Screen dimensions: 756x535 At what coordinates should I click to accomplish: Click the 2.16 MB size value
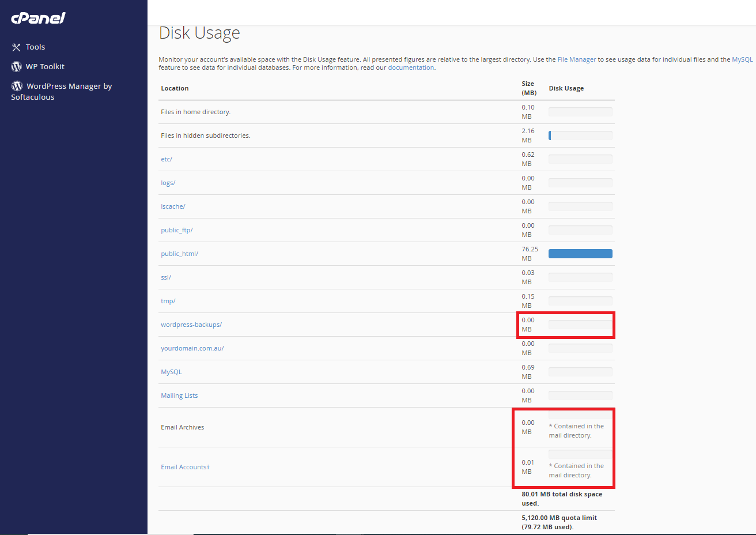point(528,135)
